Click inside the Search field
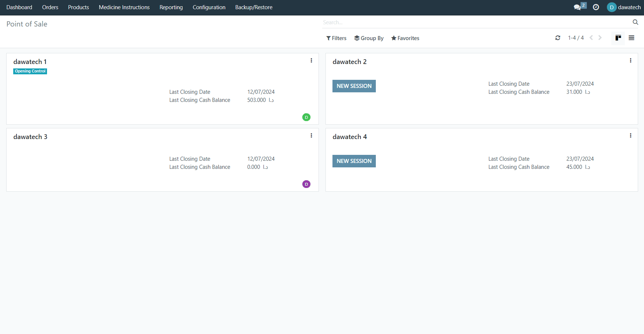This screenshot has width=644, height=334. 476,22
